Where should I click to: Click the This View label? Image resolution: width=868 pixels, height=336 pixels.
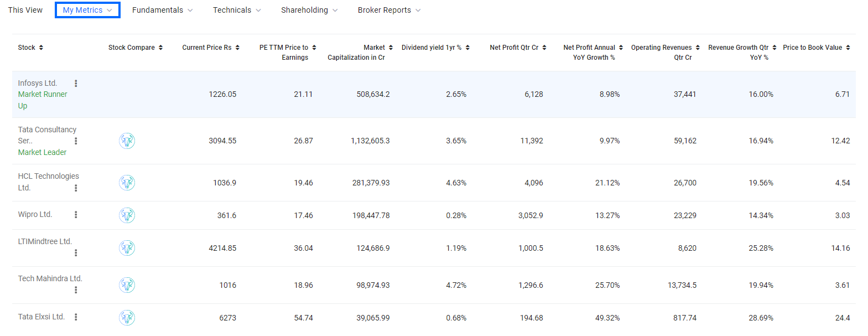25,10
